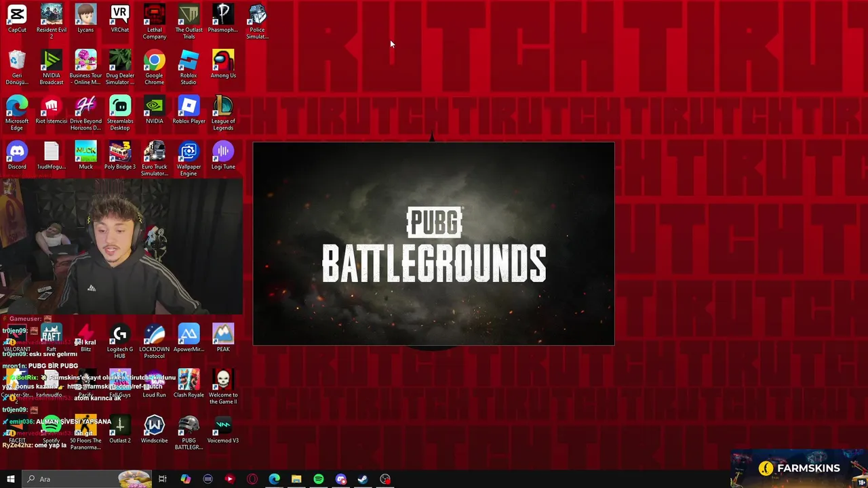This screenshot has height=488, width=868.
Task: Click the PUBG BATTLEGROUNDS splash screen
Action: tap(434, 244)
